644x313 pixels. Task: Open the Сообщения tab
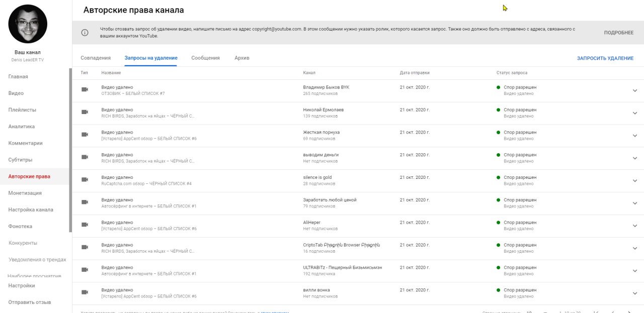tap(205, 58)
